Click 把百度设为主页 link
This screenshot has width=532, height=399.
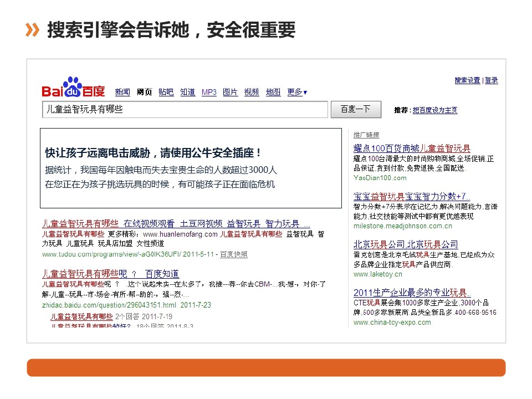[435, 110]
